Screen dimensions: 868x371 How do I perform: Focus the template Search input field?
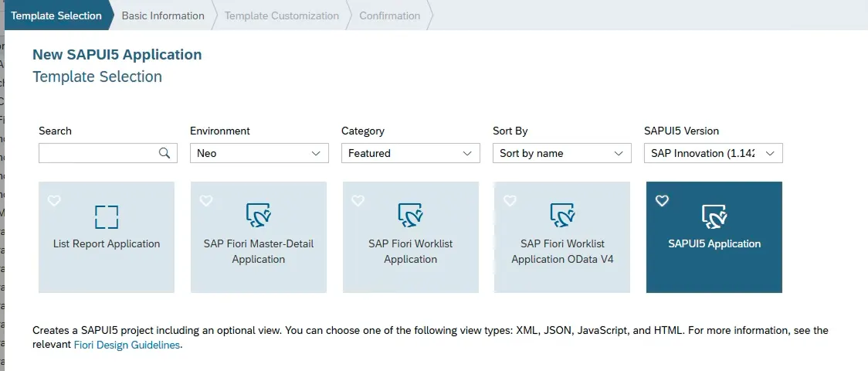tap(108, 153)
